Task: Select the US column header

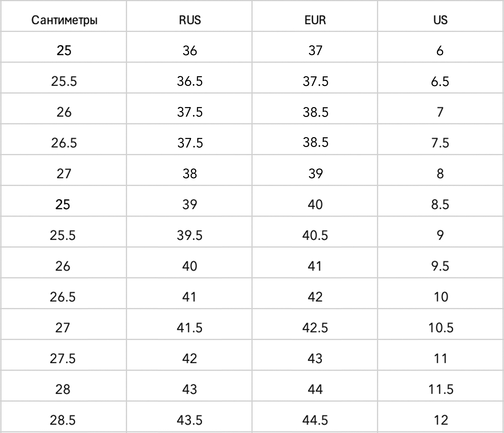Action: pos(440,20)
